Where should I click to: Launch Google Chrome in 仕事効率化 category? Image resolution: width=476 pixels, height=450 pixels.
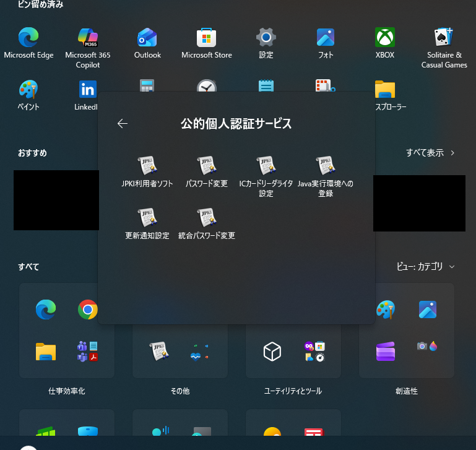[x=88, y=309]
